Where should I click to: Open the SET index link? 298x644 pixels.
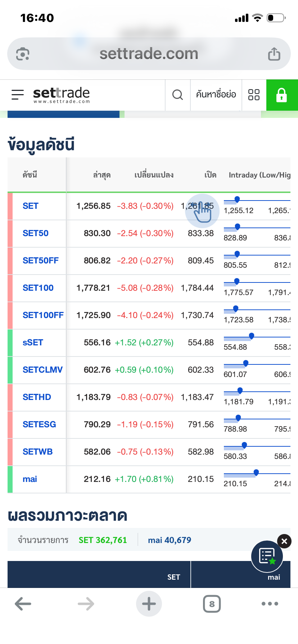click(31, 206)
